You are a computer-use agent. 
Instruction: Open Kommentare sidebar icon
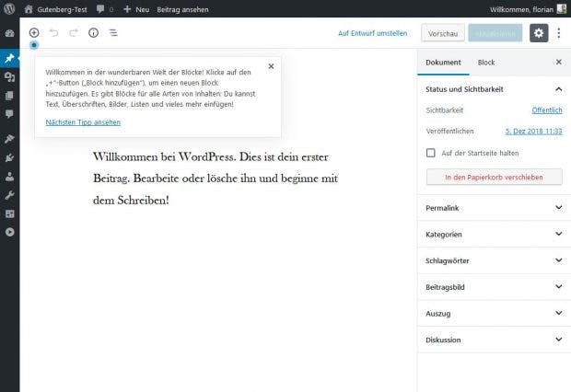[9, 114]
